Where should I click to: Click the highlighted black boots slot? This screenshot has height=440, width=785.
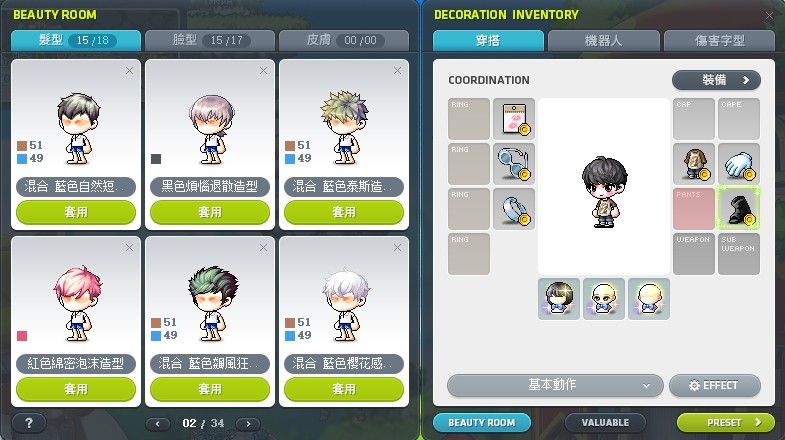click(738, 209)
